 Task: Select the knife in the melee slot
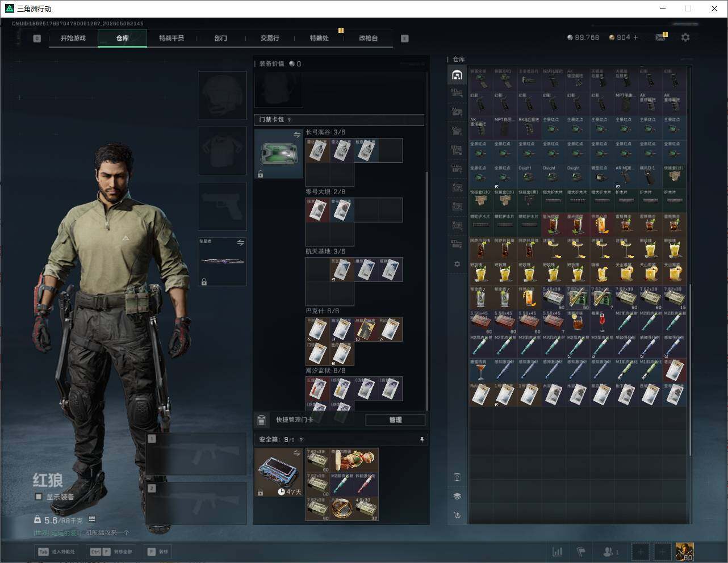pos(222,261)
